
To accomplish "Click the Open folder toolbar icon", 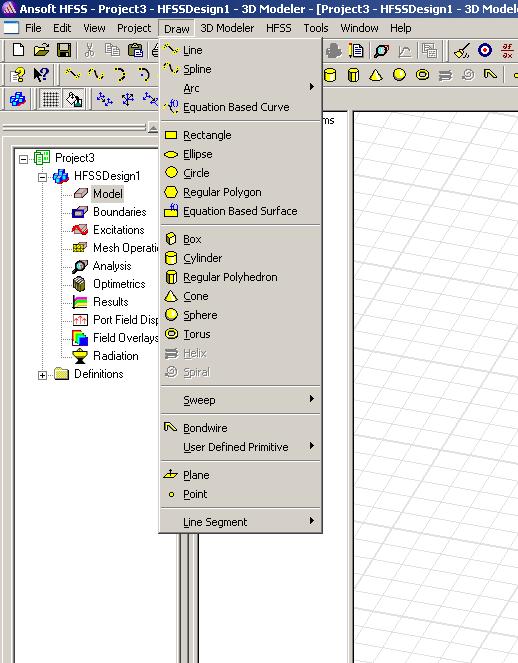I will click(41, 50).
